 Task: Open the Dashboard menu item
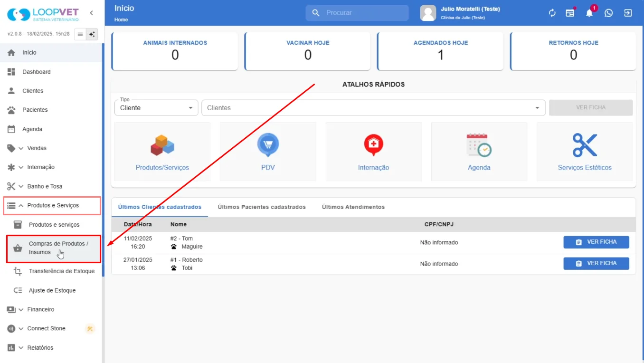click(51, 72)
